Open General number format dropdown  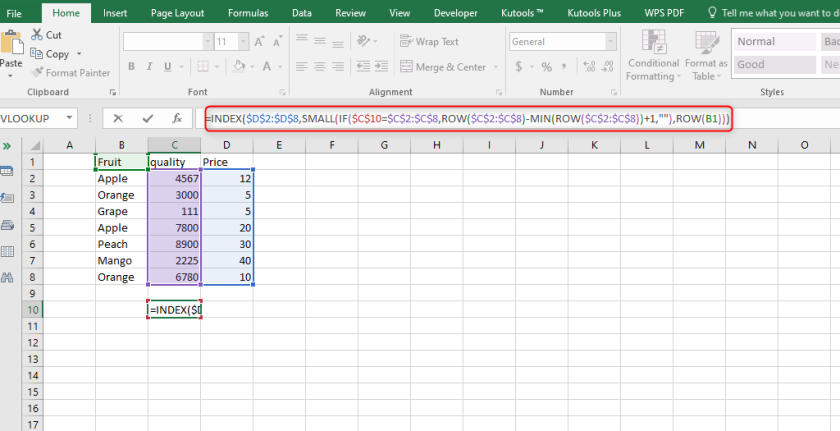(611, 42)
